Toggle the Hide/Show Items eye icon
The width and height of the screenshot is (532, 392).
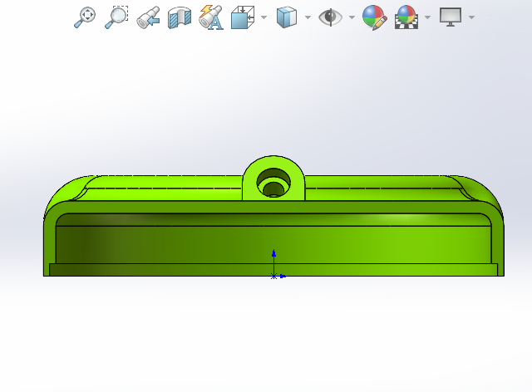(331, 17)
